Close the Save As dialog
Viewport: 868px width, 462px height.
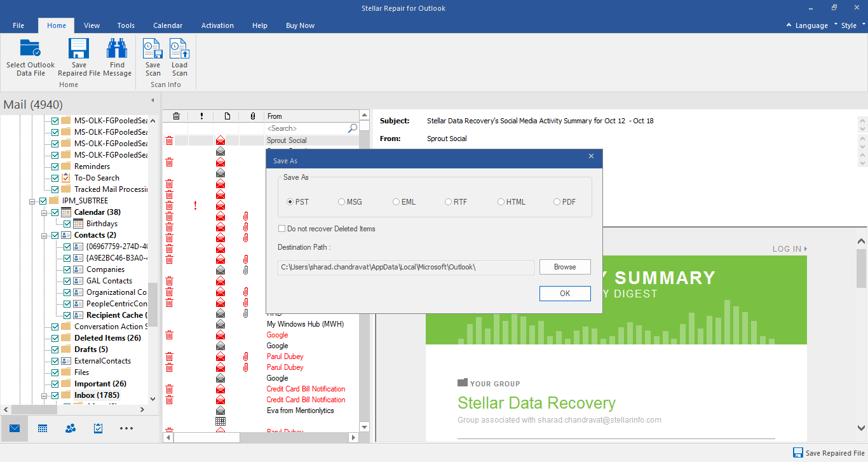pos(591,156)
